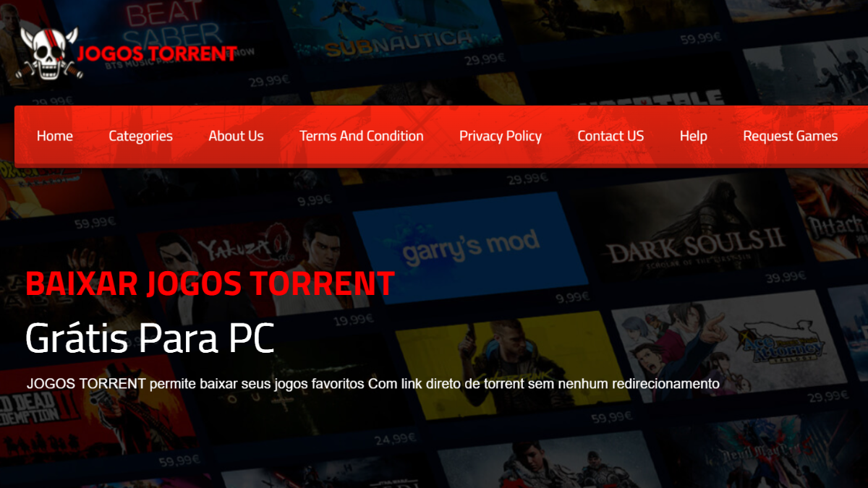Open Terms And Condition page
Screen dimensions: 868x488
tap(362, 136)
